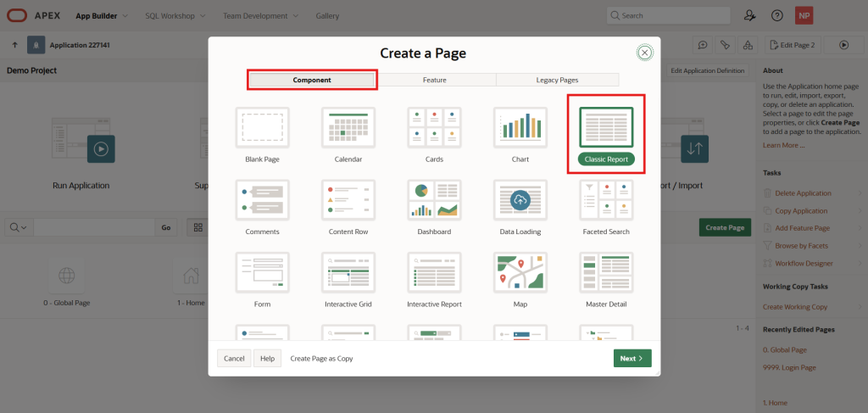This screenshot has height=413, width=868.
Task: Pick the Content Row icon
Action: [348, 200]
